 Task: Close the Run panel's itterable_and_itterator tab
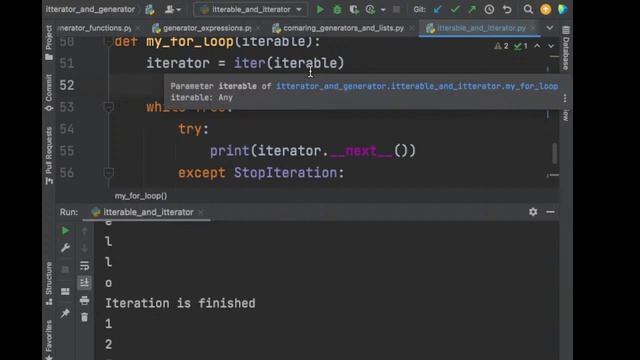[x=200, y=212]
